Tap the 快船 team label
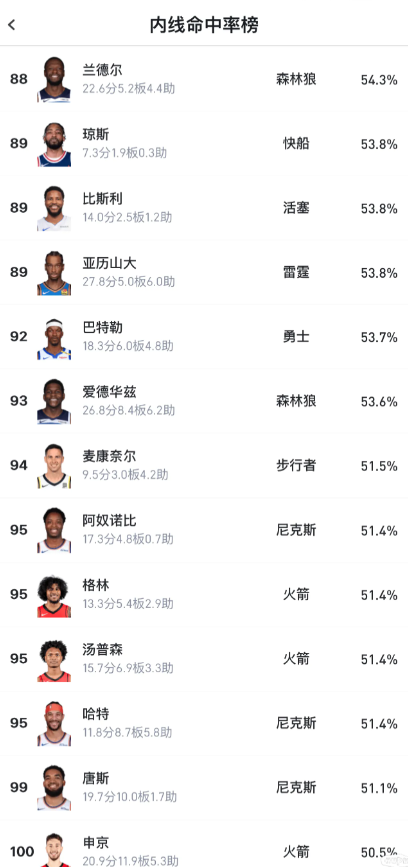 point(296,144)
